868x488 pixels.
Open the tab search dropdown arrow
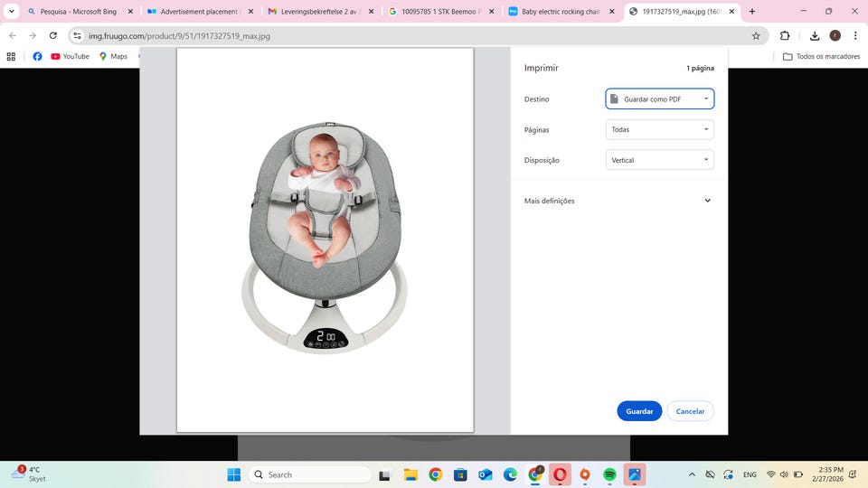11,11
